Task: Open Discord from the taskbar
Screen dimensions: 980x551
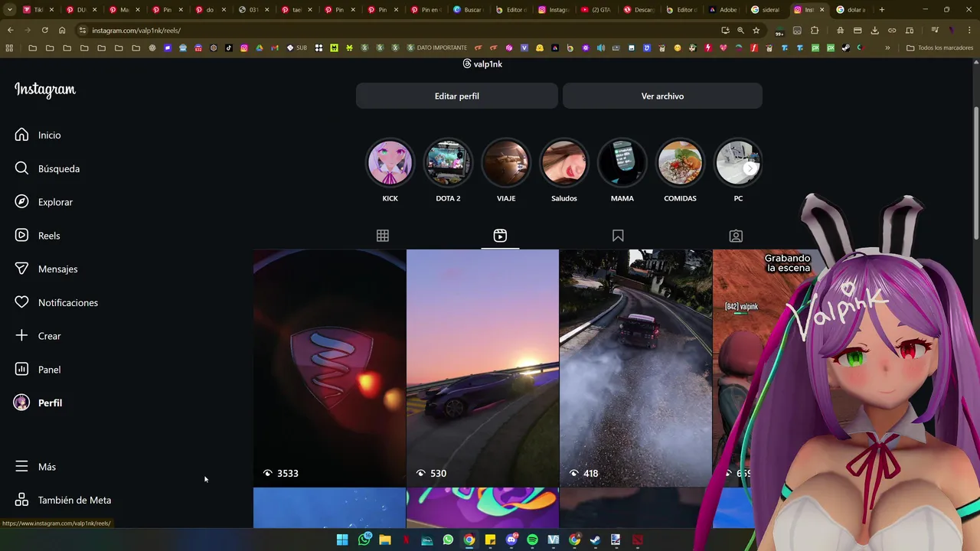Action: click(x=511, y=540)
